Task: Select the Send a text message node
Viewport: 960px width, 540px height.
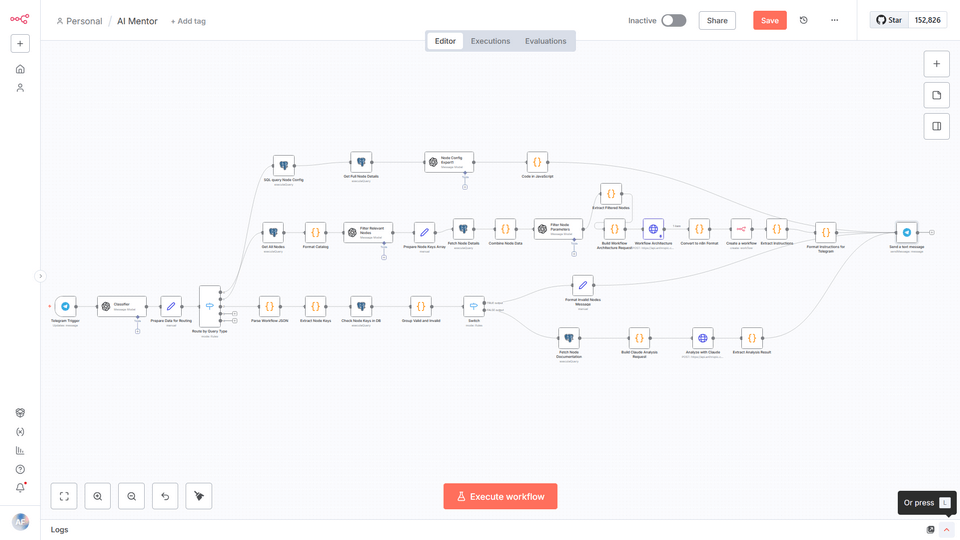Action: [x=907, y=232]
